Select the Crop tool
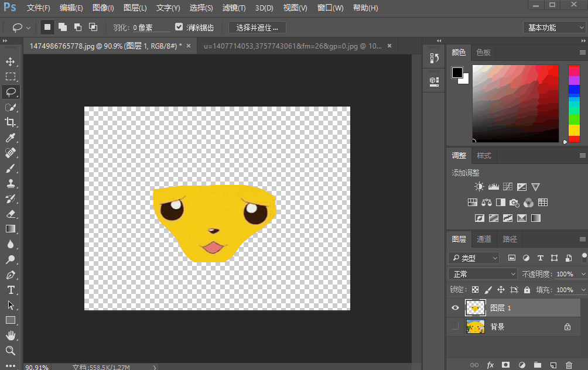This screenshot has width=588, height=370. pos(11,122)
